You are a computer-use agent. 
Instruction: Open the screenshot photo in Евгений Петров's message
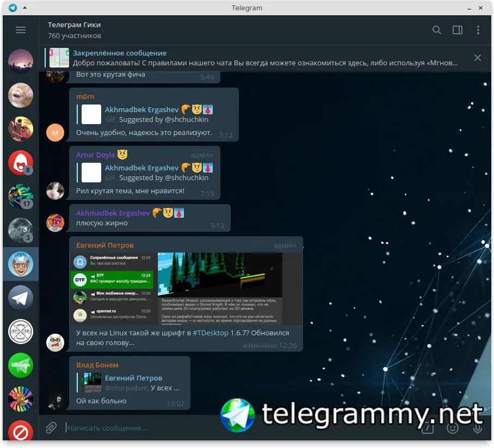[187, 289]
